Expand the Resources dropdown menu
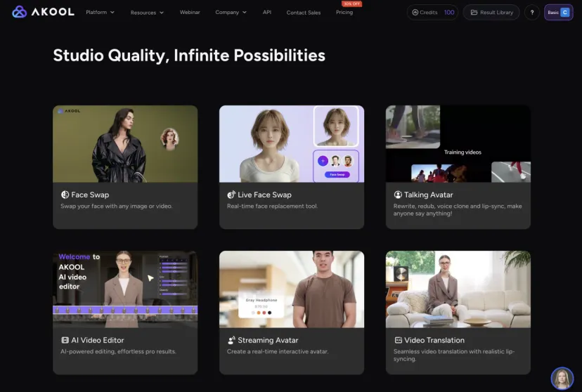This screenshot has height=392, width=582. [147, 13]
